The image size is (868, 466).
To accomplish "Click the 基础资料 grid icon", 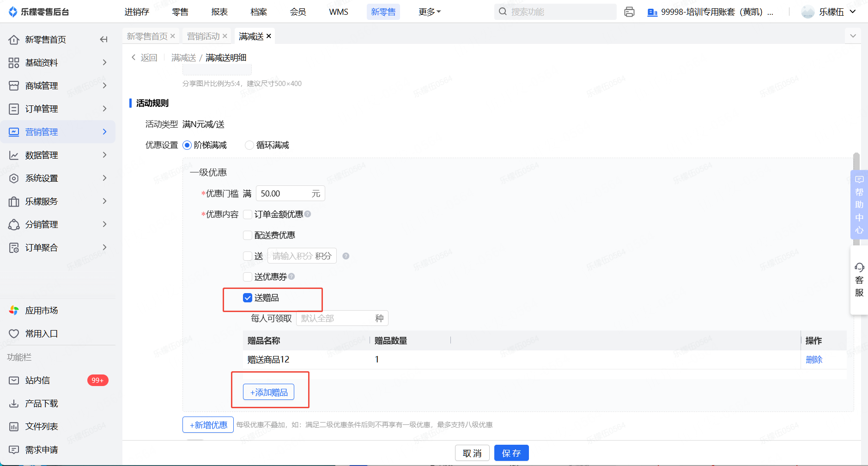I will coord(14,63).
